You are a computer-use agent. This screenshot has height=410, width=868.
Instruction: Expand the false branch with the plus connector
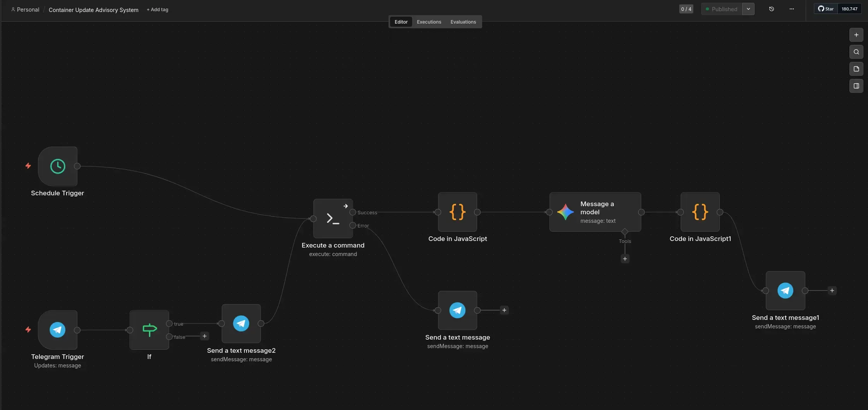[205, 336]
